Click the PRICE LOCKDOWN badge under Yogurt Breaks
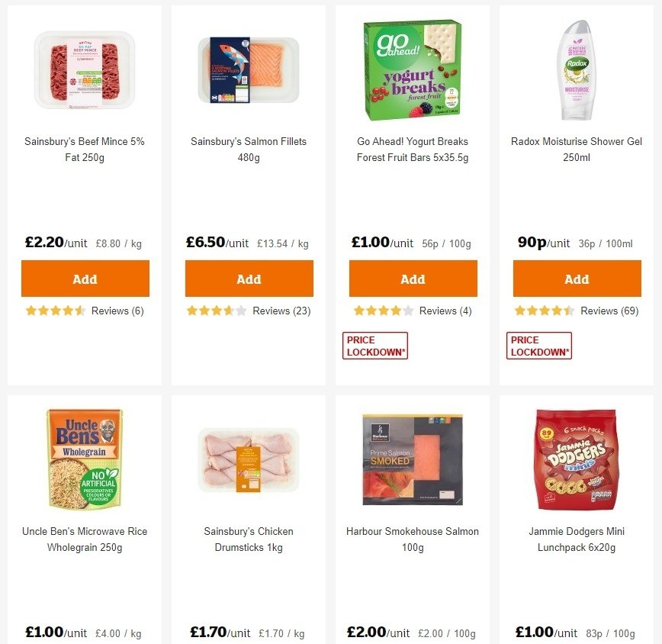This screenshot has width=662, height=644. (x=374, y=345)
